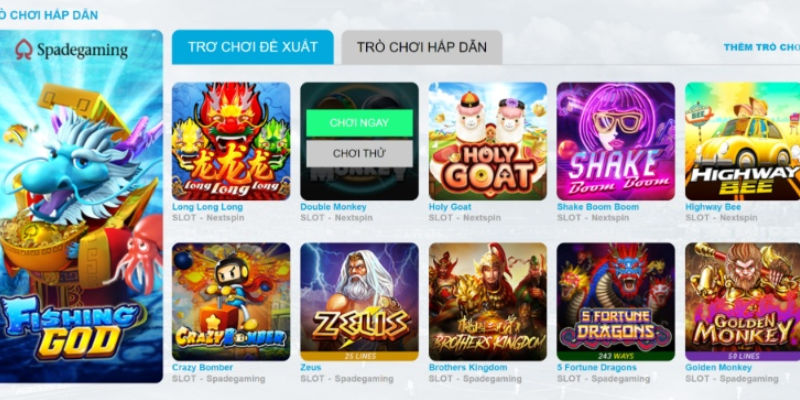The width and height of the screenshot is (800, 400).
Task: Click the Zeus slot game thumbnail
Action: click(x=359, y=302)
